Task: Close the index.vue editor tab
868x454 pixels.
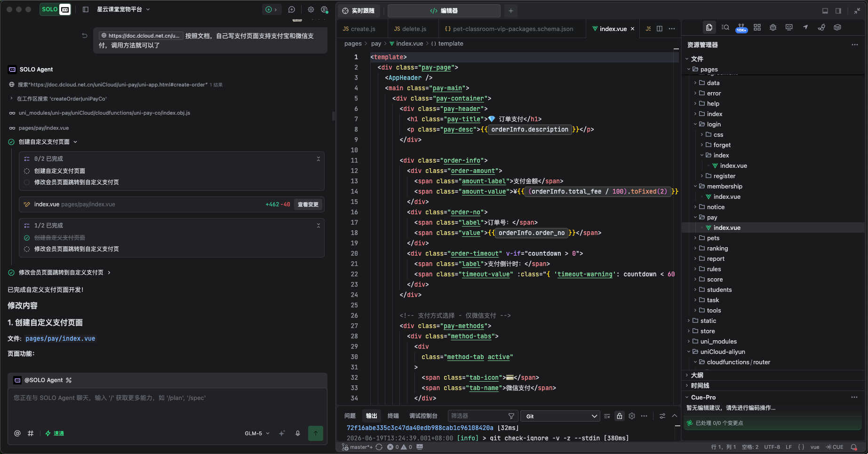Action: pos(632,29)
